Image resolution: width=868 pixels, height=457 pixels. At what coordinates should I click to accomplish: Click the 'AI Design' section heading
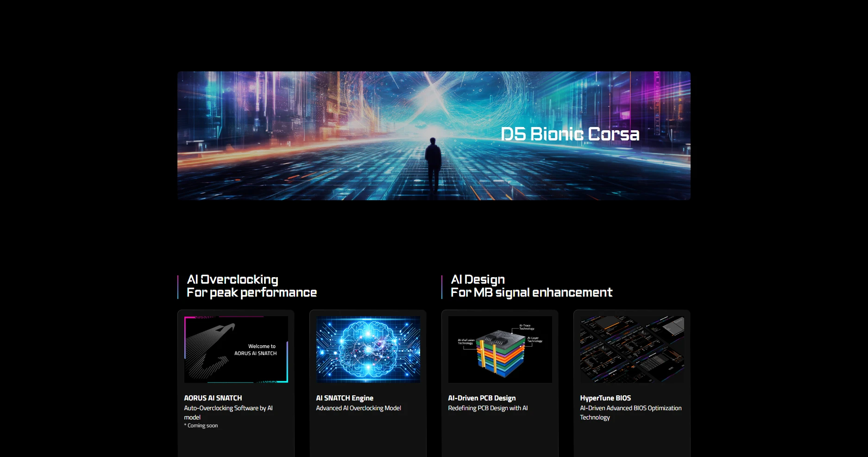pos(478,279)
